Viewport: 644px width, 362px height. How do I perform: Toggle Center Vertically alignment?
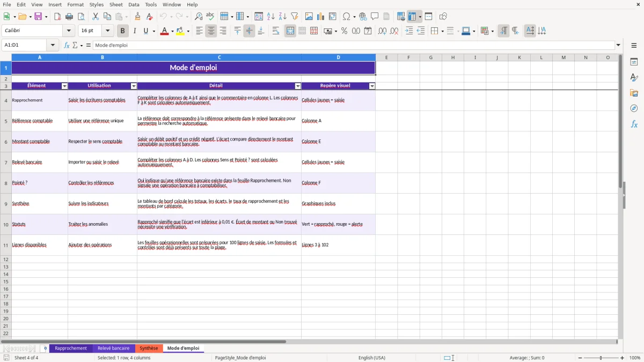coord(249,31)
